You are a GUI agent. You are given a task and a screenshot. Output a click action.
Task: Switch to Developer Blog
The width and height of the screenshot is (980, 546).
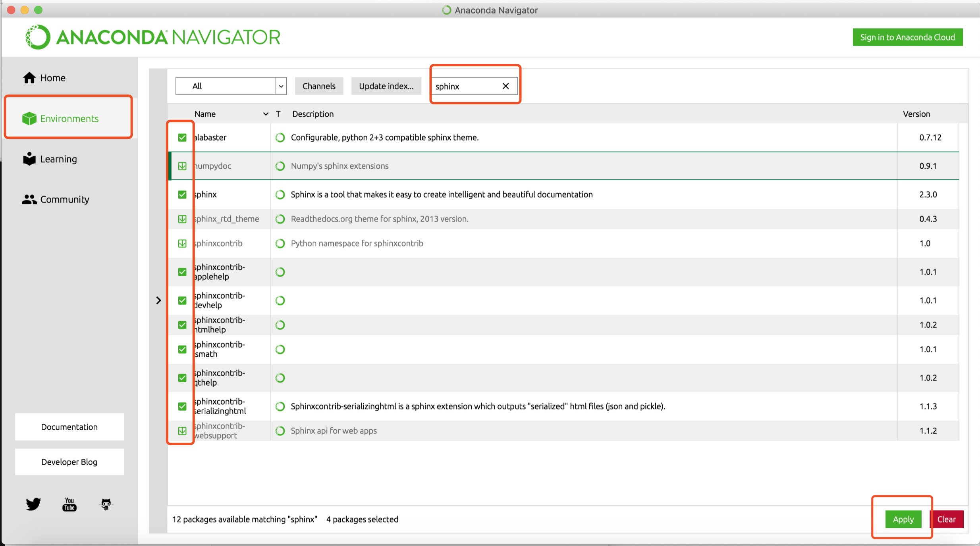[69, 461]
